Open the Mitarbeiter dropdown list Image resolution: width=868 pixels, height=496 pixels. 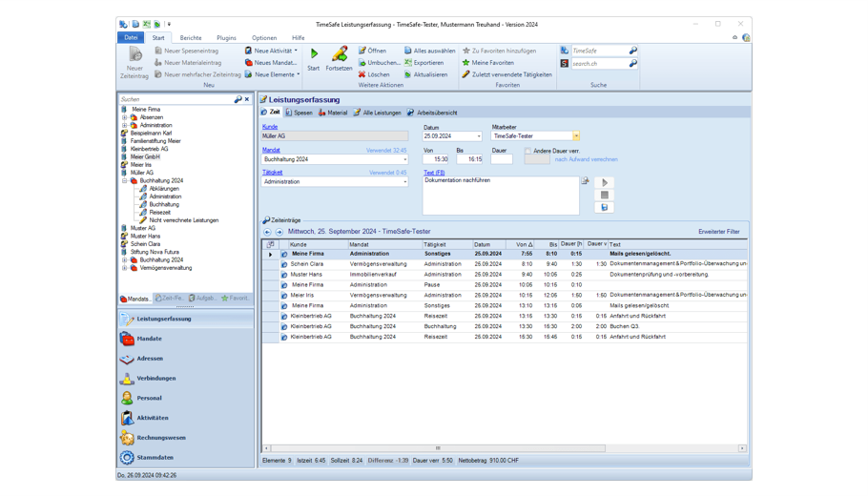[x=576, y=136]
